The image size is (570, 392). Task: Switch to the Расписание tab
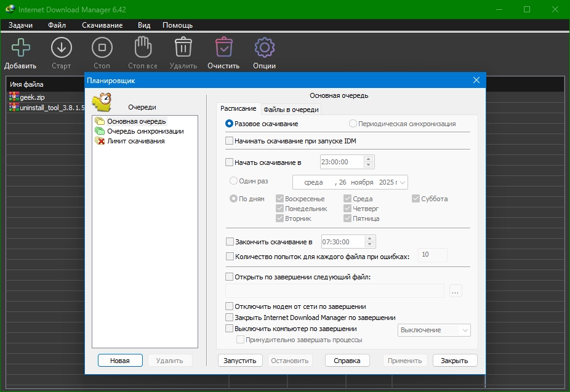tap(238, 108)
